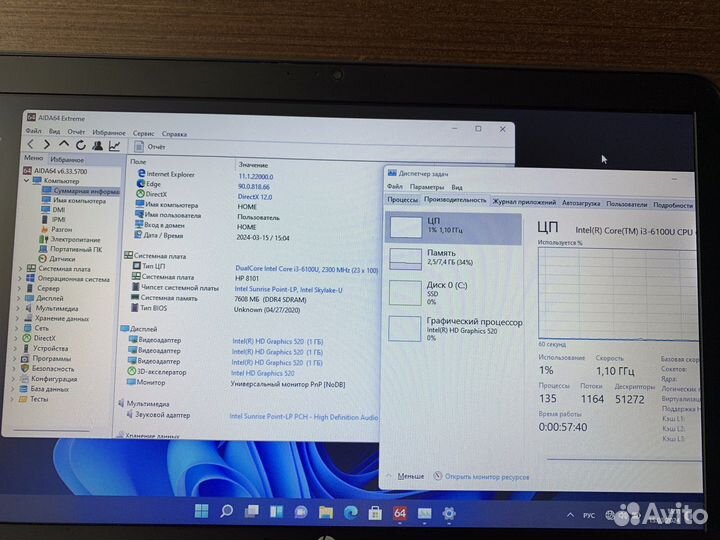Click the DualCore Intel Core i3-6100U link
This screenshot has height=540, width=720.
coord(306,270)
